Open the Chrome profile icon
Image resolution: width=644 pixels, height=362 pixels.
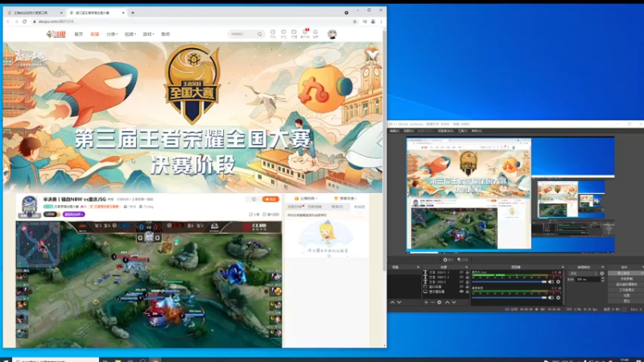pyautogui.click(x=373, y=22)
